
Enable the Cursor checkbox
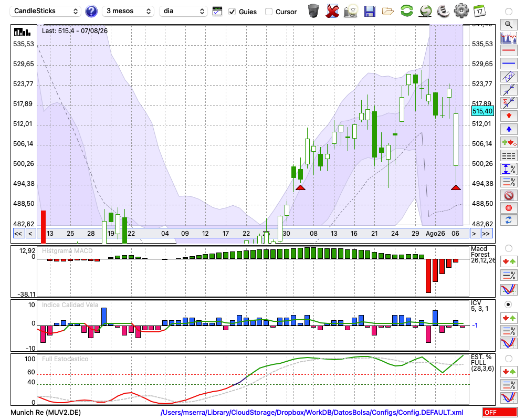(x=268, y=12)
